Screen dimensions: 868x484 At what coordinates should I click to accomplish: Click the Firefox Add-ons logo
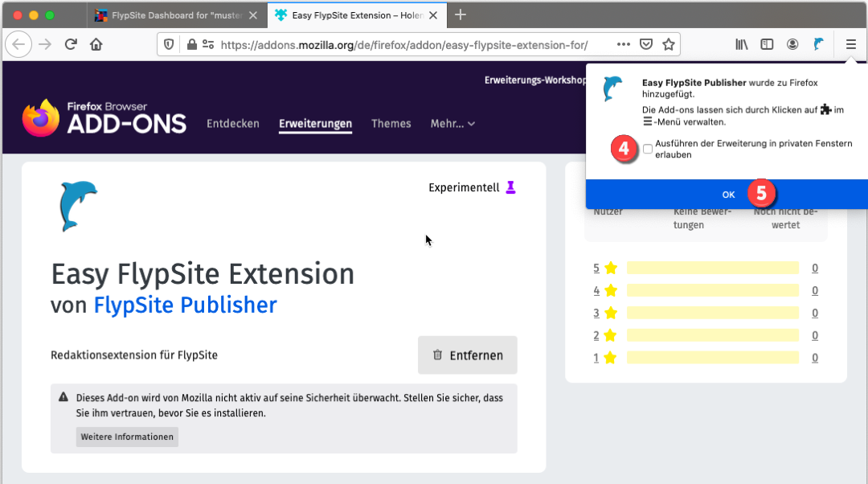point(104,117)
